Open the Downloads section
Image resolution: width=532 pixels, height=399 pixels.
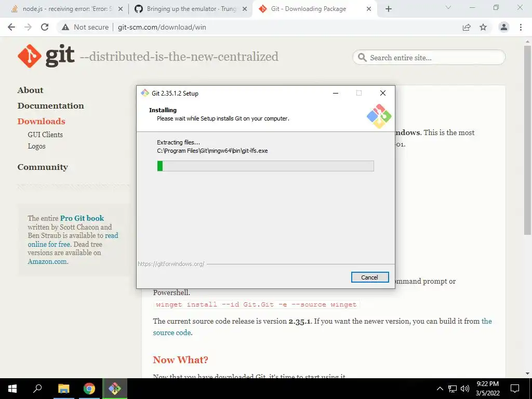41,122
